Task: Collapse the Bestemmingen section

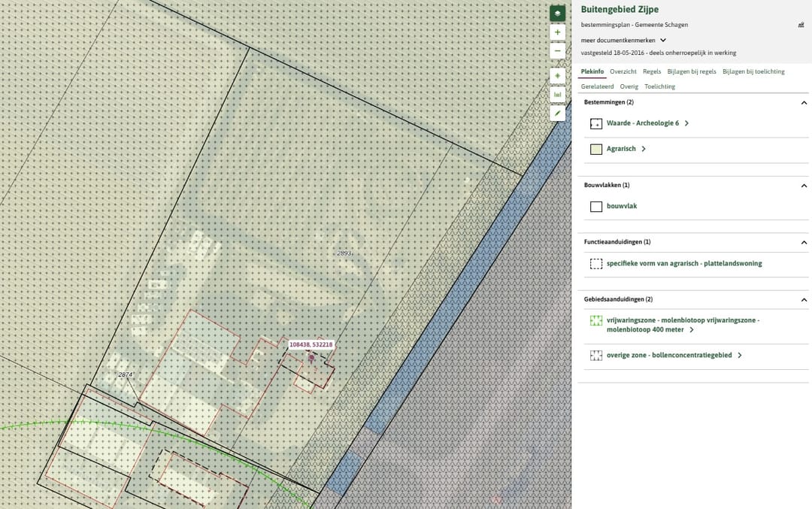Action: tap(804, 102)
